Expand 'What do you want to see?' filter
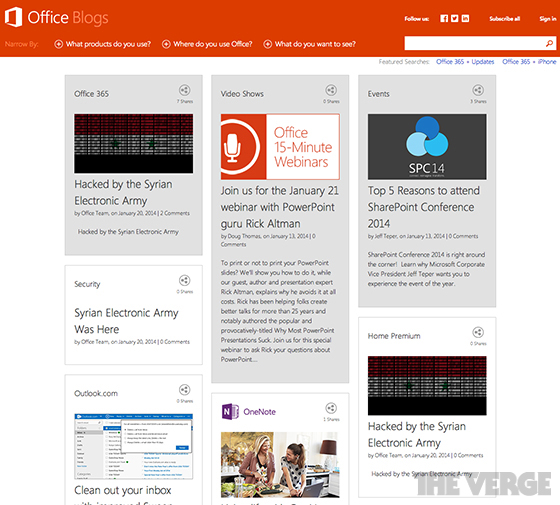 [310, 44]
